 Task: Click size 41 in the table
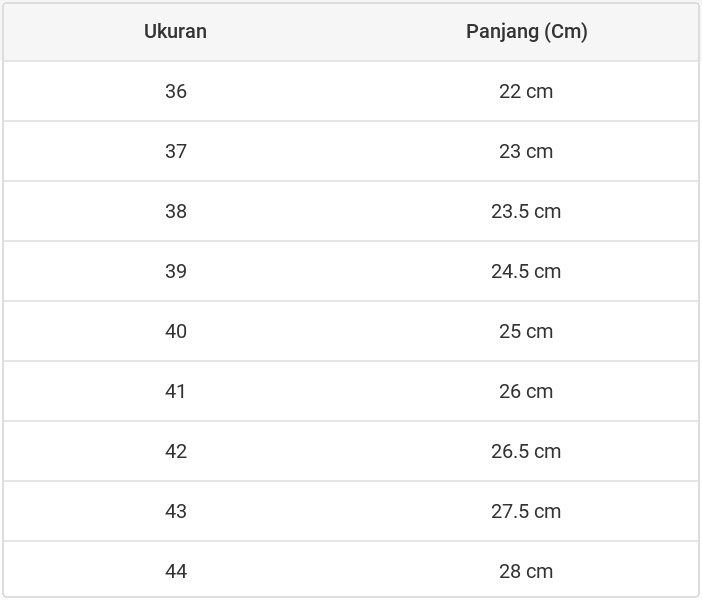pyautogui.click(x=176, y=391)
